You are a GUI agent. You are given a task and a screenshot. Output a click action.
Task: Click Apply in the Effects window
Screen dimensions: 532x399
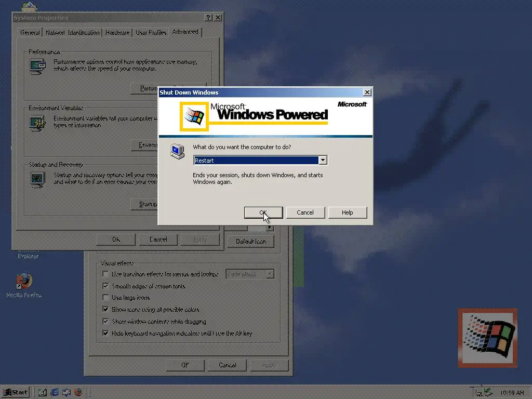(269, 365)
